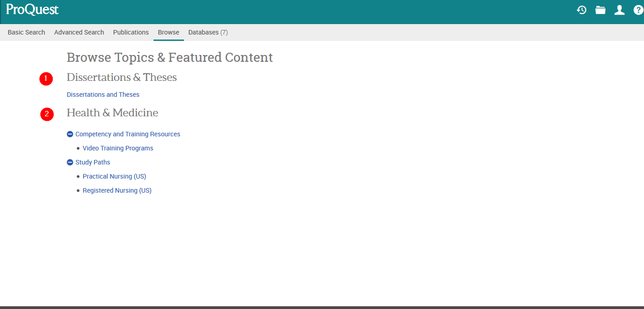
Task: Open the Dissertations and Theses link
Action: [x=103, y=95]
